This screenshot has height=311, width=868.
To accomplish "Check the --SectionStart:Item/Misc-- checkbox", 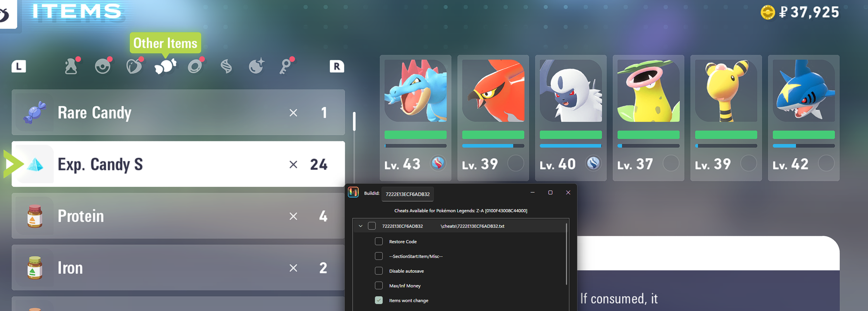I will tap(379, 256).
